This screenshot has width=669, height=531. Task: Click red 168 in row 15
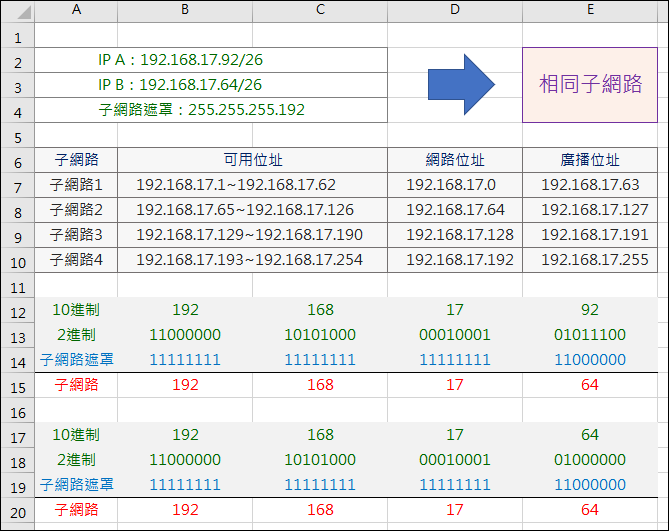click(320, 385)
